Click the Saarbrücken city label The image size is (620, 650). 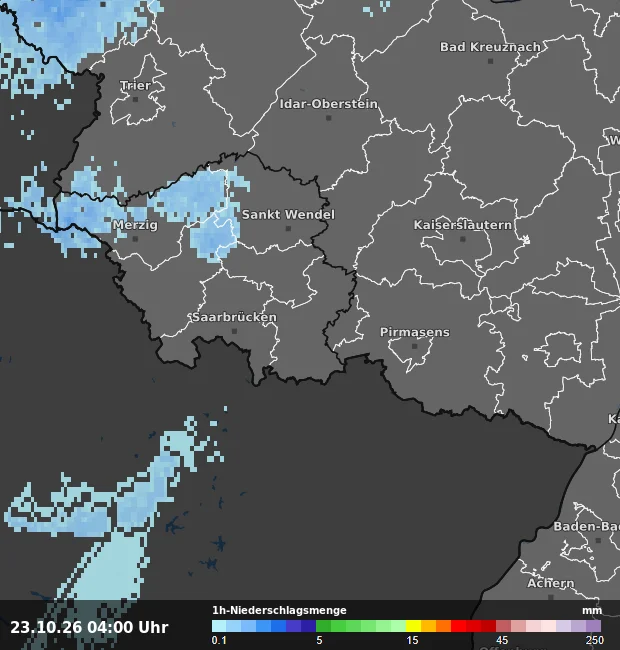point(234,317)
